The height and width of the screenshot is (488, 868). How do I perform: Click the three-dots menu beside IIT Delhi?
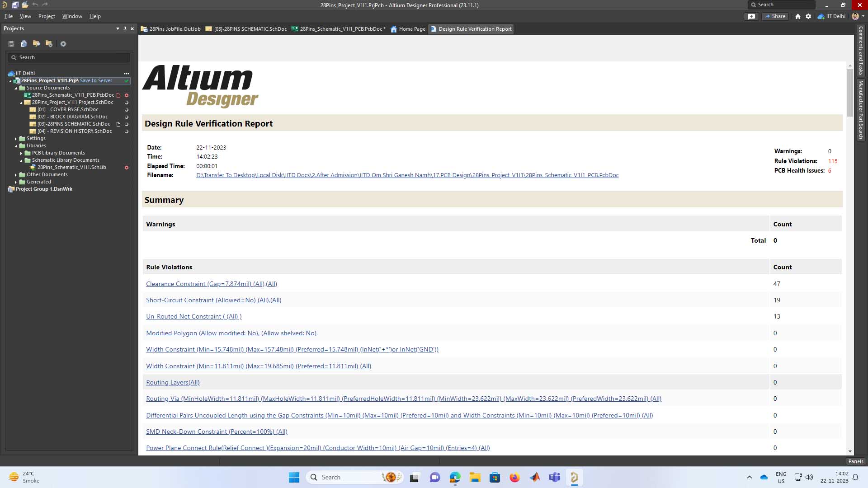[x=127, y=73]
